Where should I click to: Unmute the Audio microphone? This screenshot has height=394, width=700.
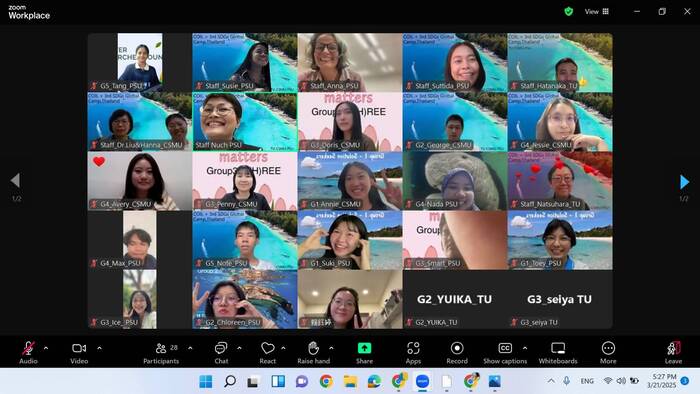click(x=28, y=353)
